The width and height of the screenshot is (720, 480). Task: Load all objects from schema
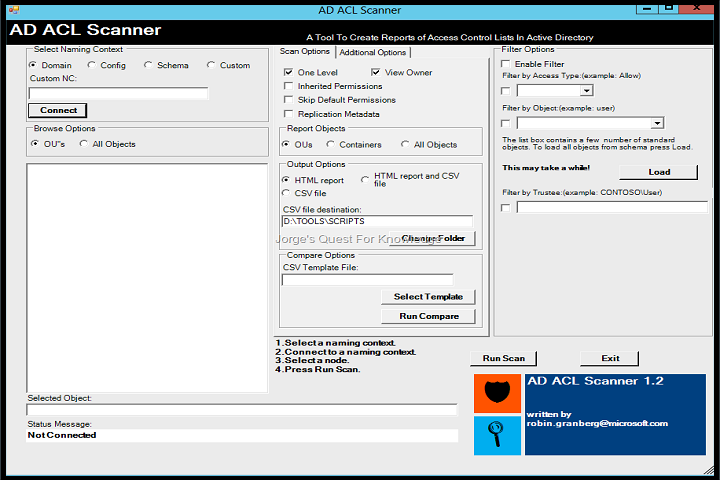(659, 172)
